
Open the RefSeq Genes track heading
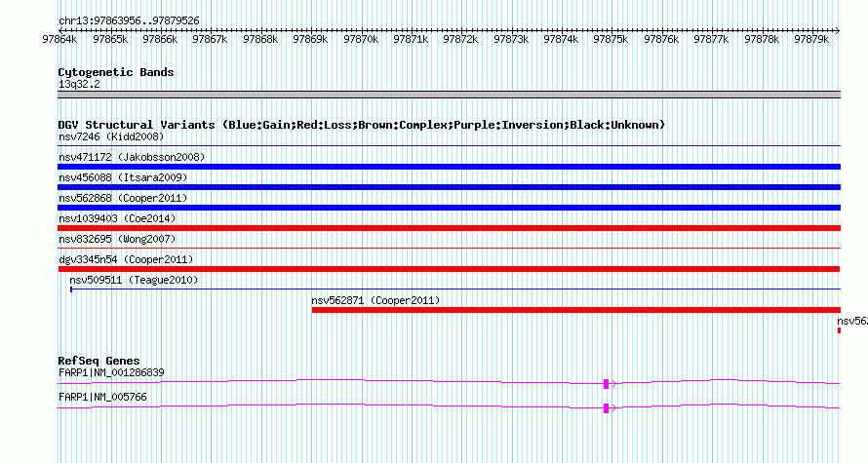pyautogui.click(x=99, y=361)
